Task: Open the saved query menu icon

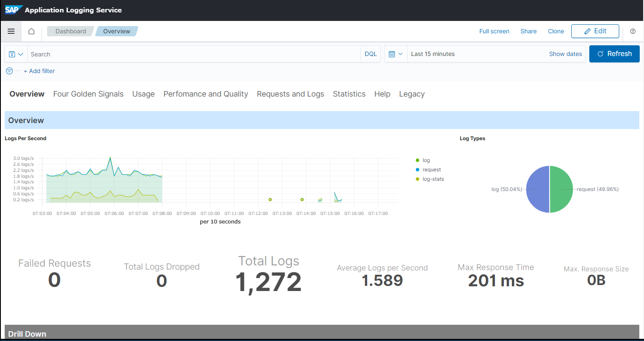Action: point(16,54)
